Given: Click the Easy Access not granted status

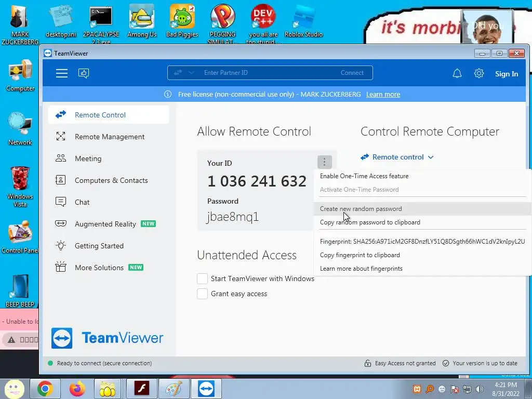Looking at the screenshot, I should tap(400, 363).
